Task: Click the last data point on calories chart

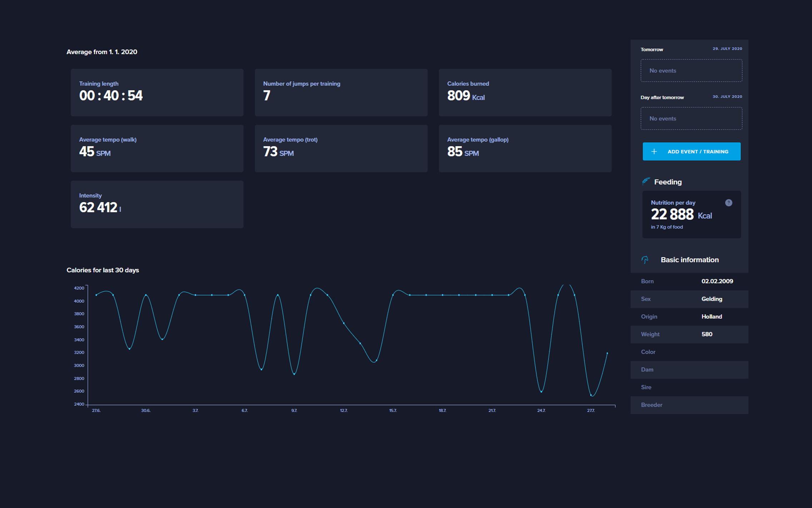Action: [607, 353]
